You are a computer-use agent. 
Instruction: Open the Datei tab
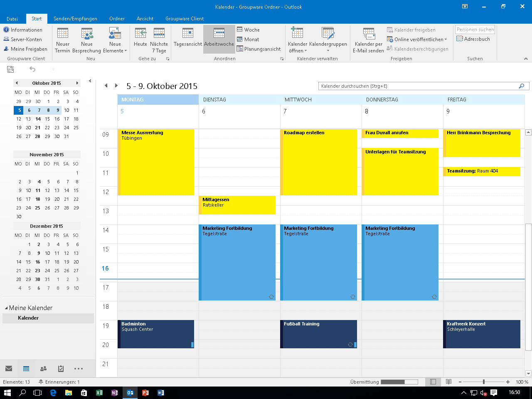[x=12, y=19]
